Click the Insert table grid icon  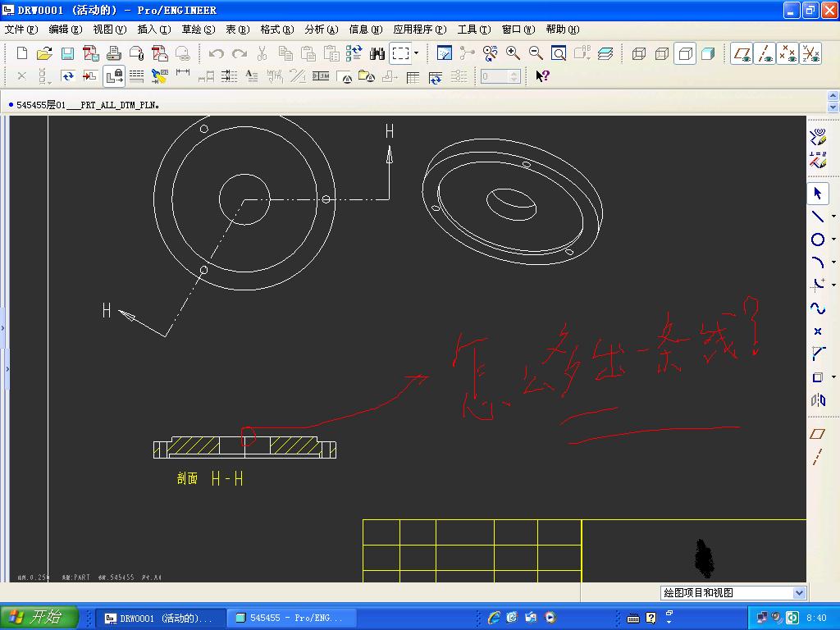pos(413,77)
